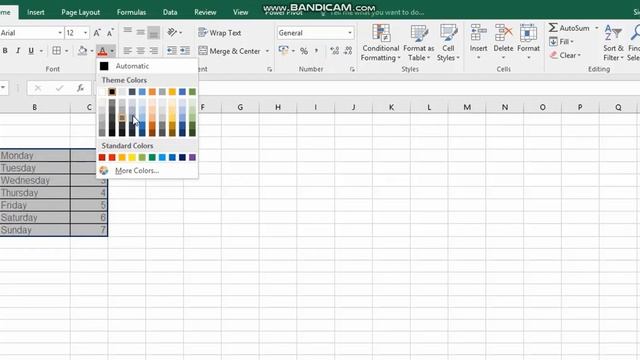Open the Formulas tab
This screenshot has width=640, height=360.
pyautogui.click(x=131, y=12)
